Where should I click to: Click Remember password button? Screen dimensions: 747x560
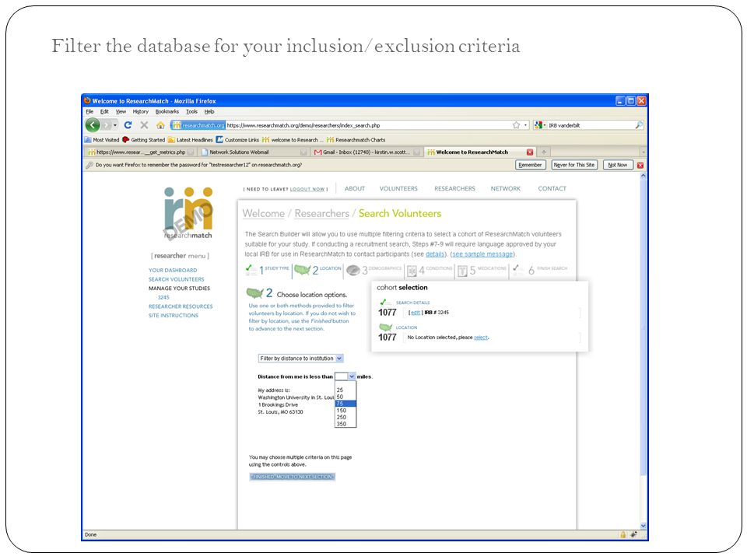[530, 165]
